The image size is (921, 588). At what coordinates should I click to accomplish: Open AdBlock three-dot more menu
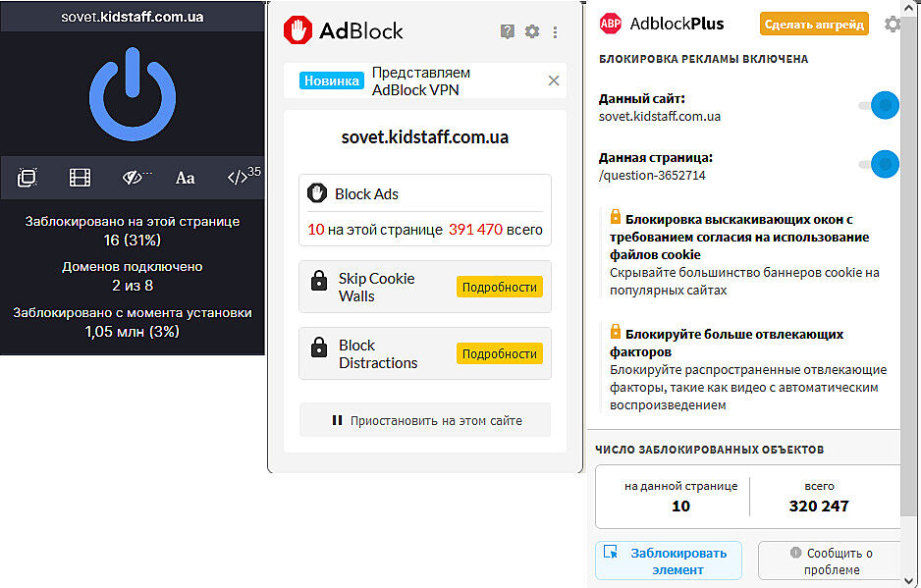pyautogui.click(x=555, y=31)
